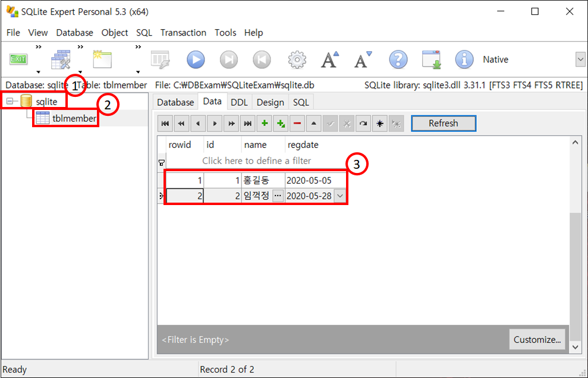Viewport: 588px width, 378px height.
Task: Open the File menu
Action: [x=13, y=33]
